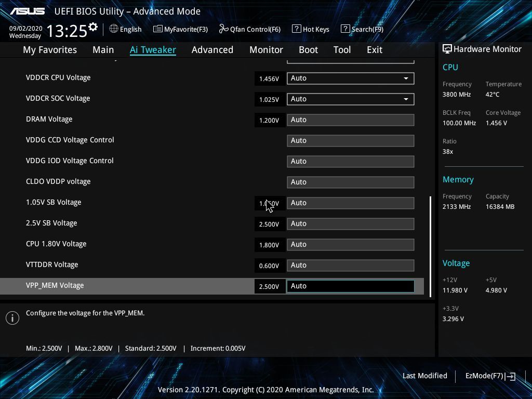
Task: Select the 1.05V SB Voltage label
Action: coord(54,202)
